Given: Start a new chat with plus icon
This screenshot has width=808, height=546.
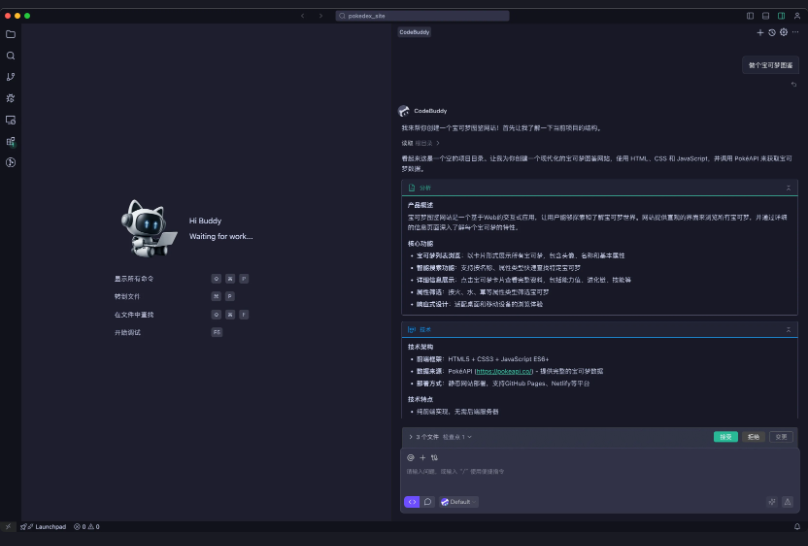Looking at the screenshot, I should pyautogui.click(x=760, y=32).
